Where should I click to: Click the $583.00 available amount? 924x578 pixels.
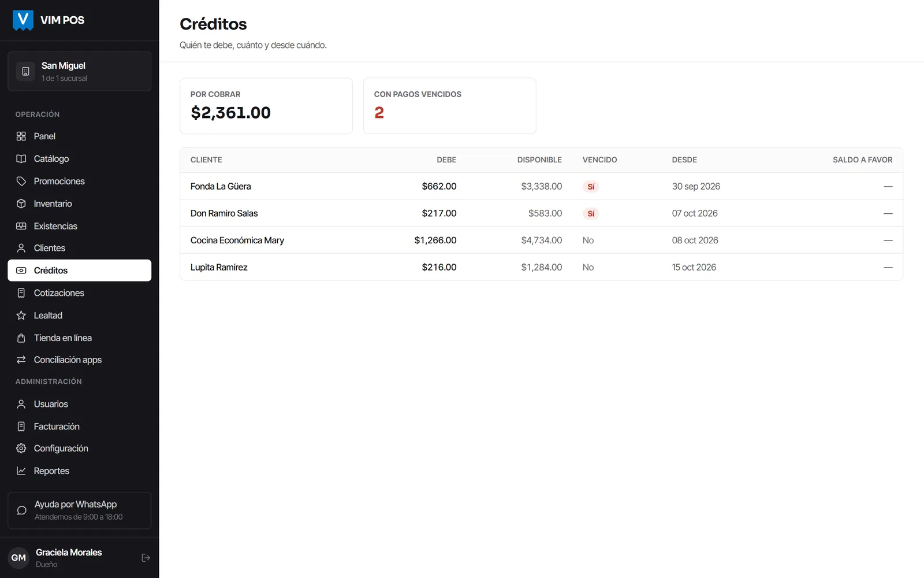(545, 213)
